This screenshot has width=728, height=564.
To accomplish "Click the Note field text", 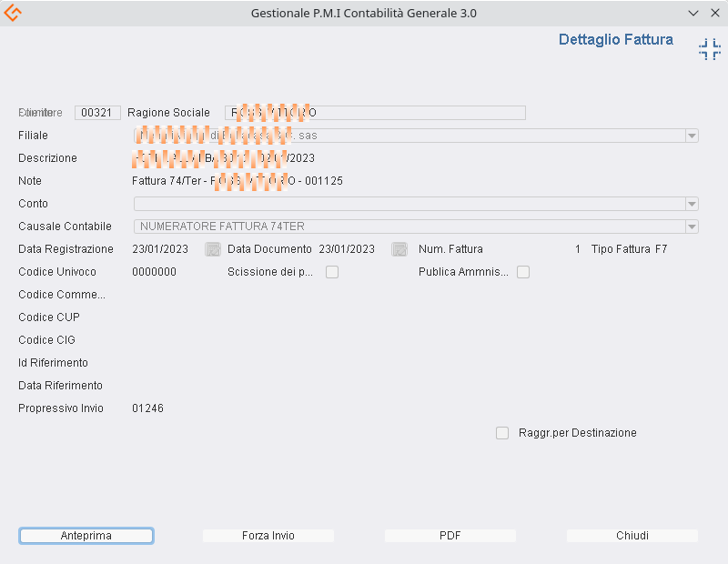I will point(237,181).
